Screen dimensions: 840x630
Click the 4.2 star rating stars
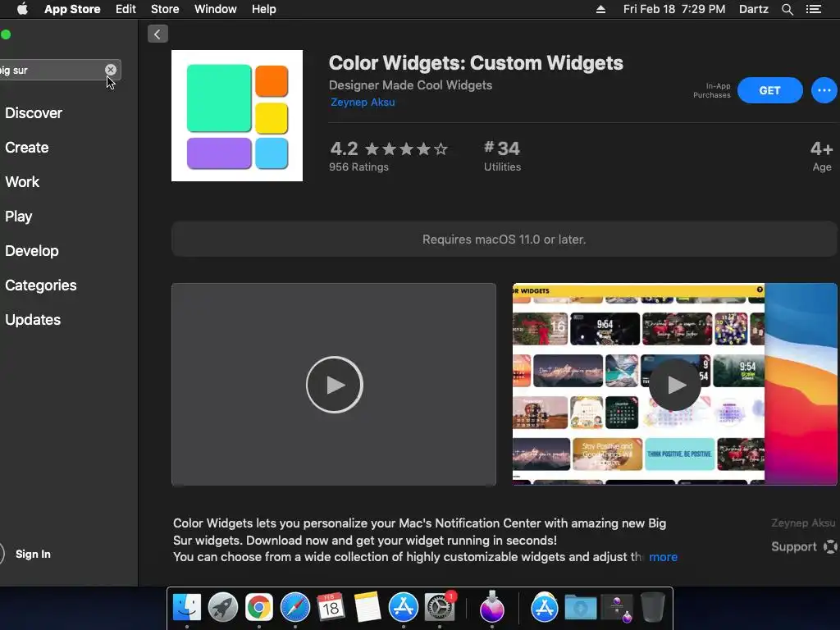point(406,149)
